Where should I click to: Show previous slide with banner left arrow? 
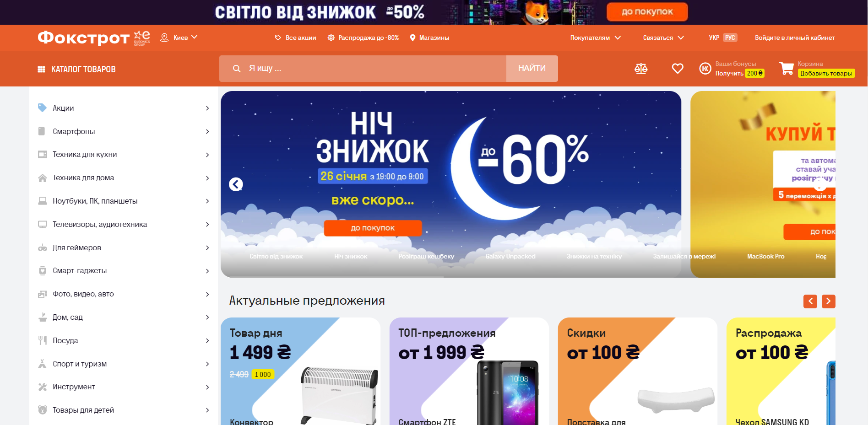tap(236, 184)
